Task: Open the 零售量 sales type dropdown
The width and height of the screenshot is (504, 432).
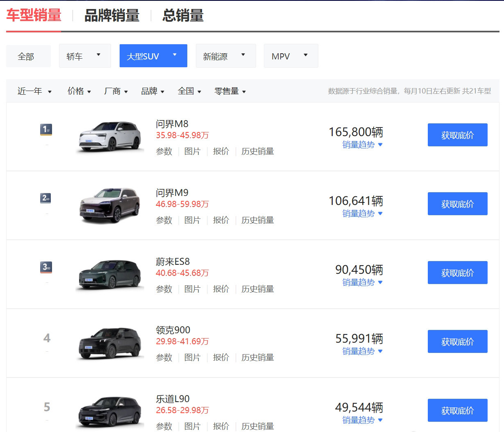Action: (x=230, y=91)
